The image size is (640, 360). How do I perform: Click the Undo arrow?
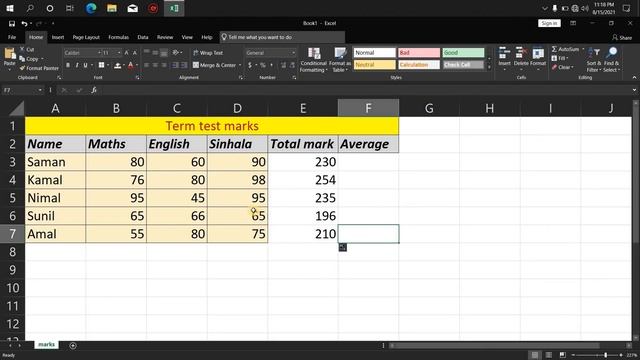[x=24, y=24]
